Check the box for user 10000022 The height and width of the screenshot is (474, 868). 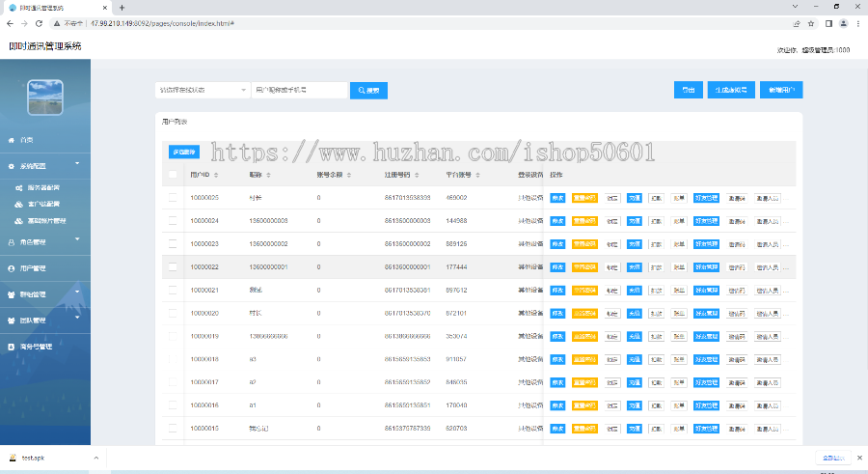(x=173, y=266)
